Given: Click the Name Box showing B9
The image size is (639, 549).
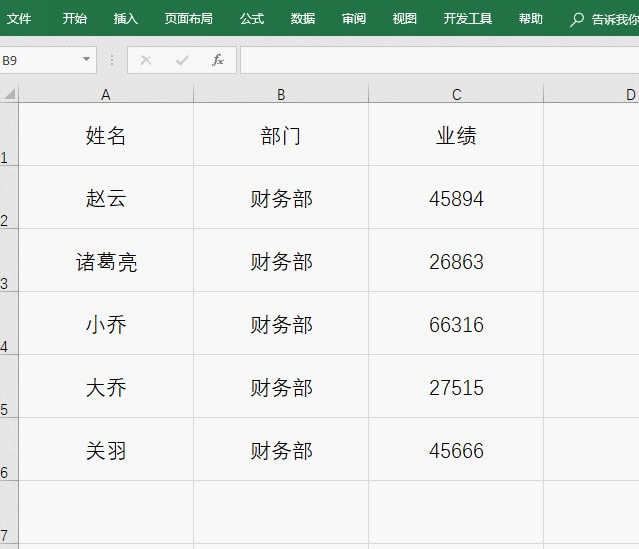Looking at the screenshot, I should click(x=48, y=60).
